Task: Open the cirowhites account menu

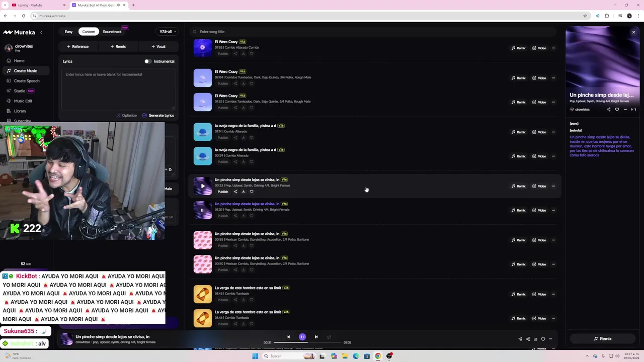Action: 20,48
